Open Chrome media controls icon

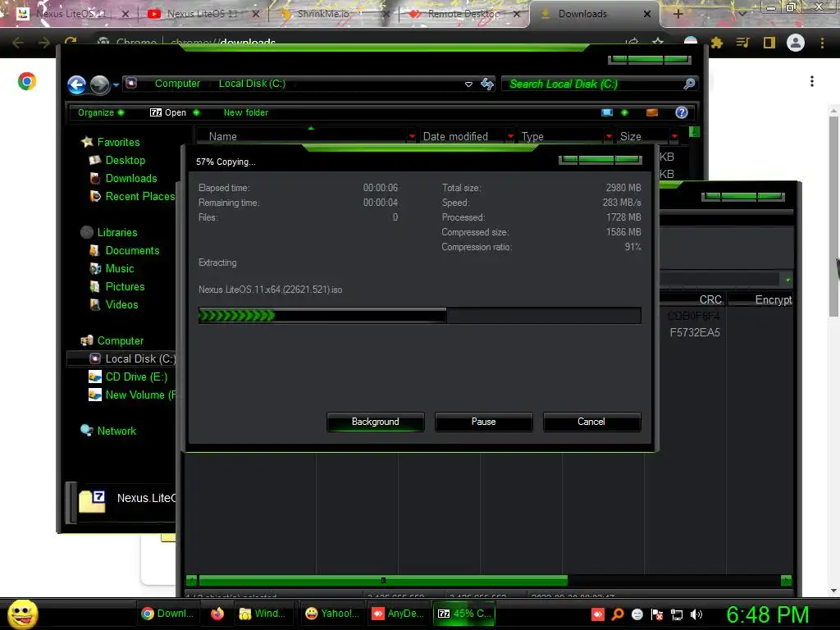(742, 43)
